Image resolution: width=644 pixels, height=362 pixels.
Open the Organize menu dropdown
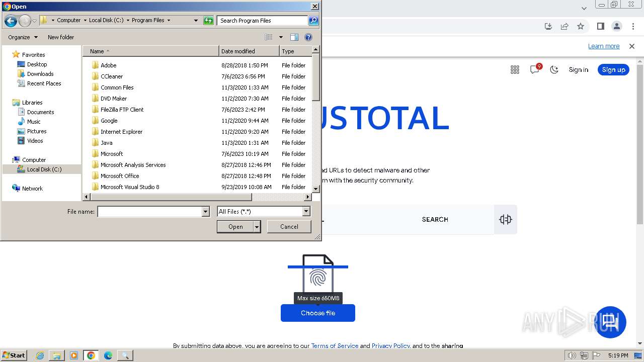click(23, 37)
